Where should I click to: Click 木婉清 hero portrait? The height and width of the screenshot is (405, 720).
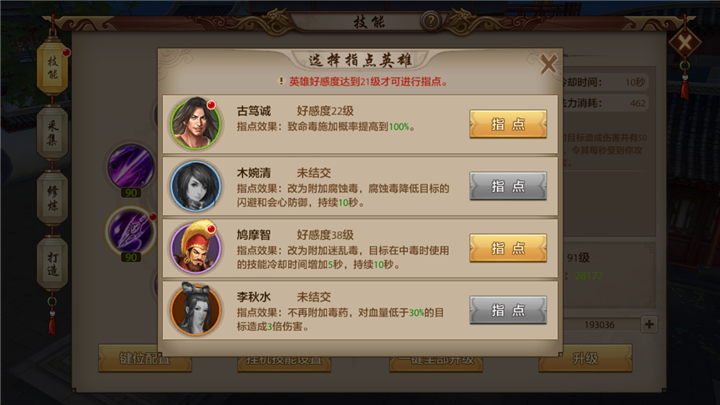[196, 186]
